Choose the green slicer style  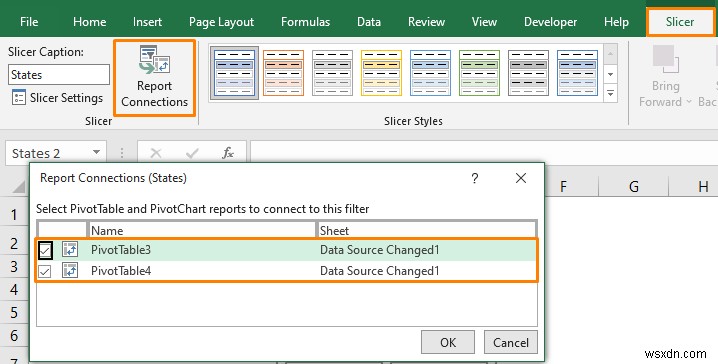(x=479, y=73)
